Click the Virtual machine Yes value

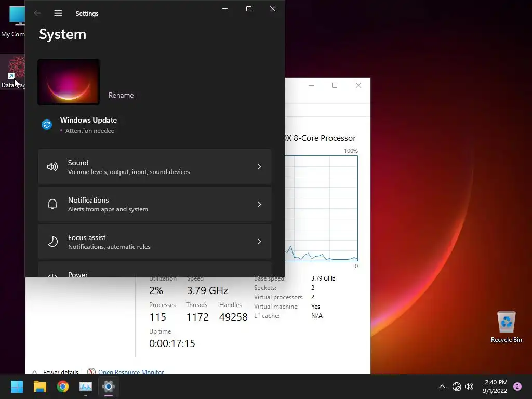pyautogui.click(x=315, y=307)
